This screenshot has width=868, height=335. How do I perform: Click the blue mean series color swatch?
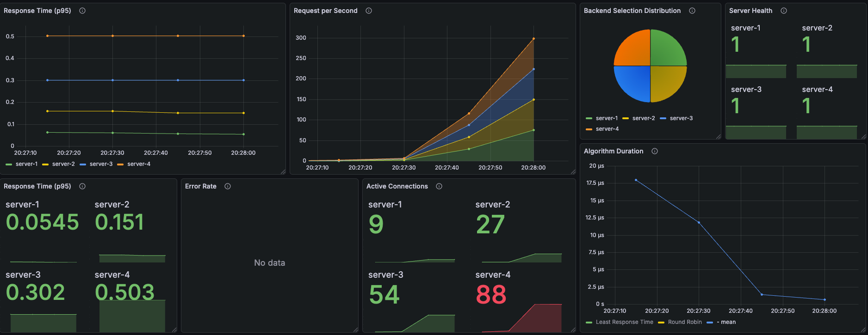point(710,322)
